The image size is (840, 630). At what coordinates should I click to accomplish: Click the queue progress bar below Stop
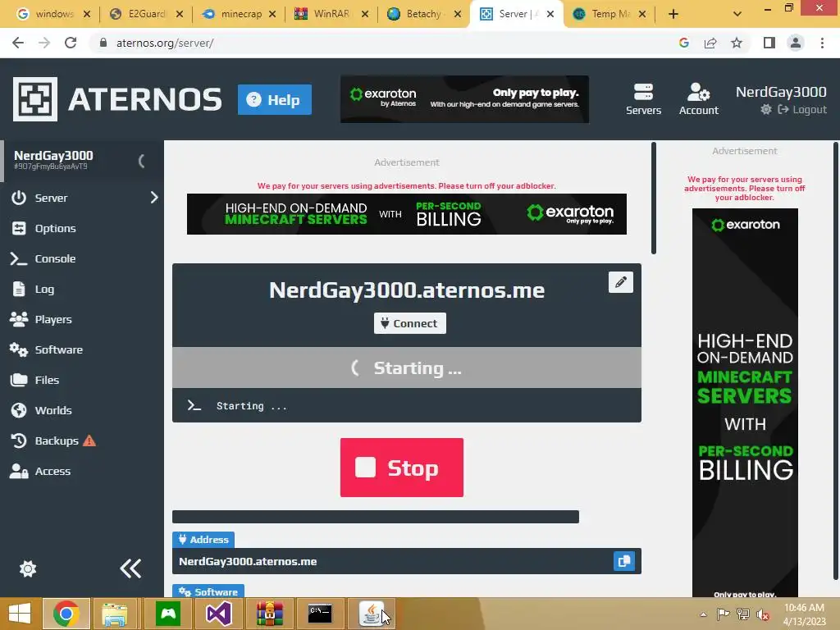pyautogui.click(x=376, y=517)
